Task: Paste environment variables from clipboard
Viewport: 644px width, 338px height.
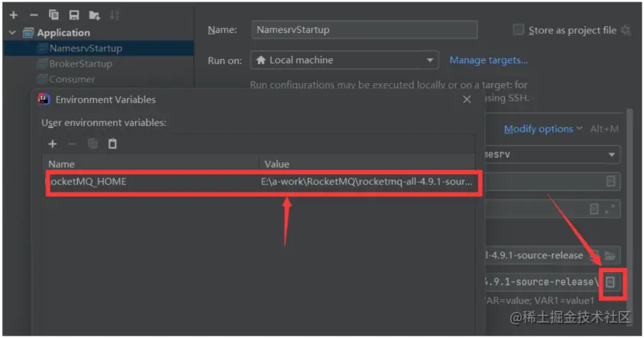Action: tap(112, 144)
